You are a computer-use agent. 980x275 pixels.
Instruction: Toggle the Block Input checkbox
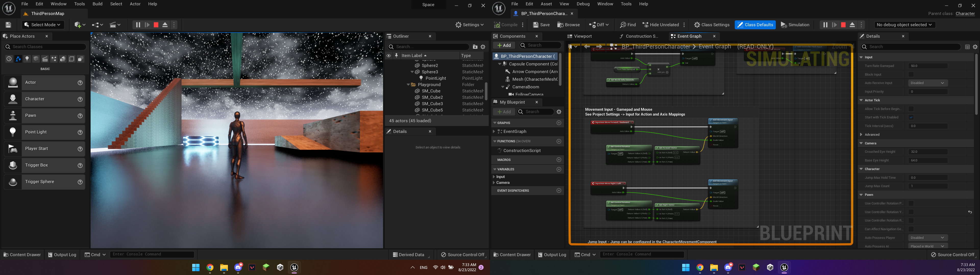[x=911, y=74]
